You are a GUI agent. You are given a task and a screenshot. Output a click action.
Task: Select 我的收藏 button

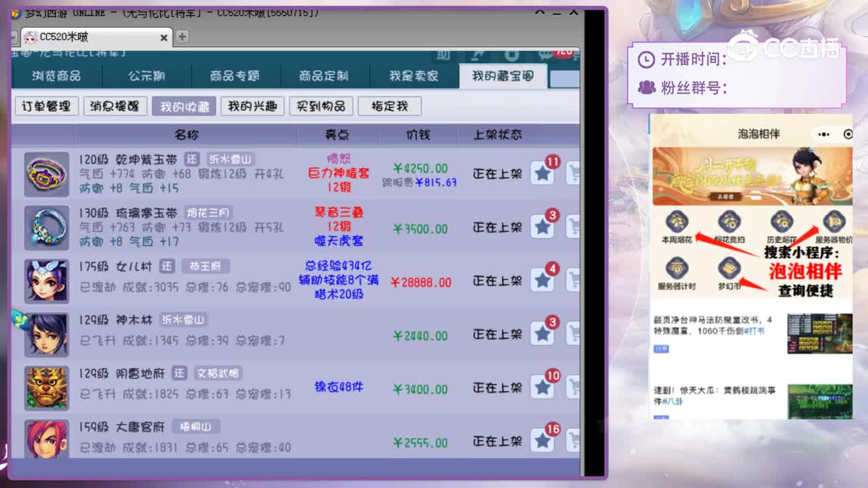[184, 106]
